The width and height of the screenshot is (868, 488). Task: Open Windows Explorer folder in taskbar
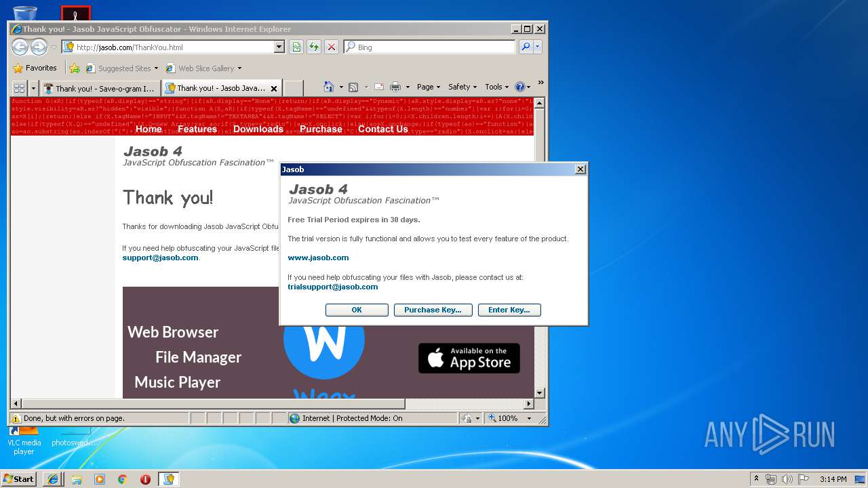[x=77, y=479]
